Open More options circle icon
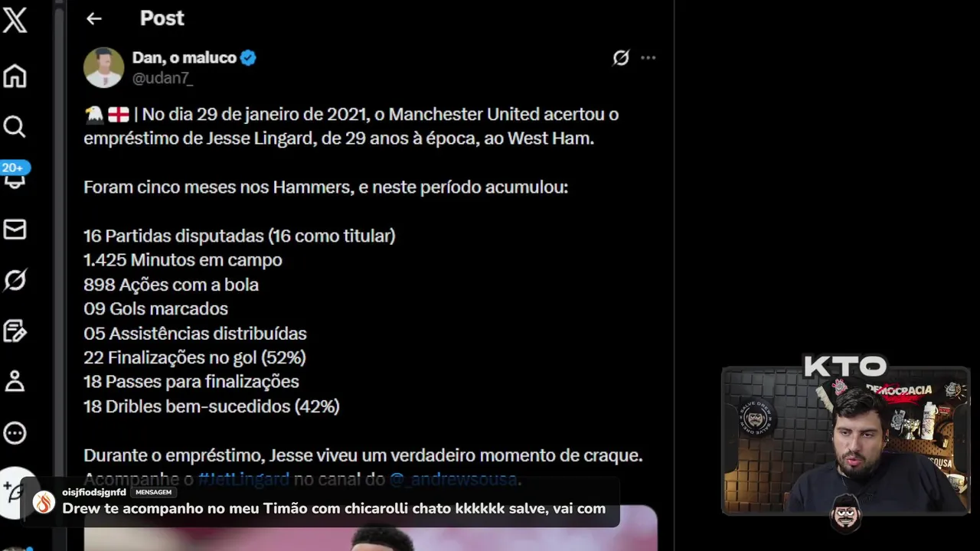Viewport: 980px width, 551px height. click(15, 433)
